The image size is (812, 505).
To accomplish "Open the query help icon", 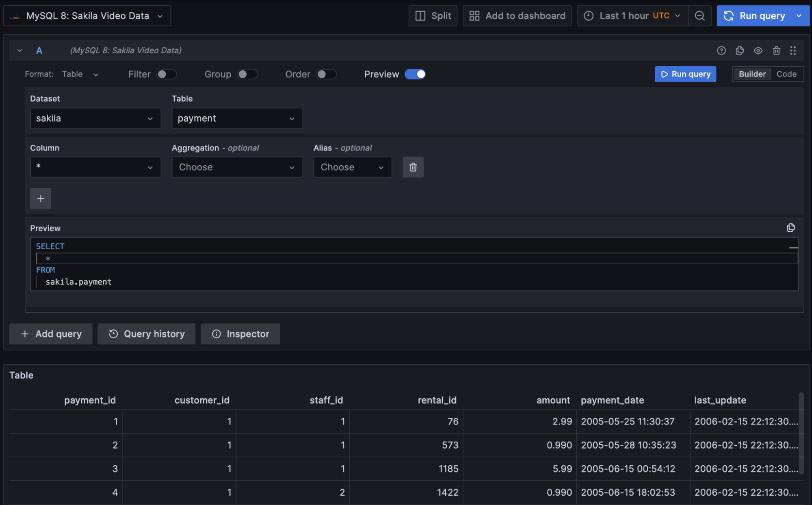I will click(x=721, y=50).
